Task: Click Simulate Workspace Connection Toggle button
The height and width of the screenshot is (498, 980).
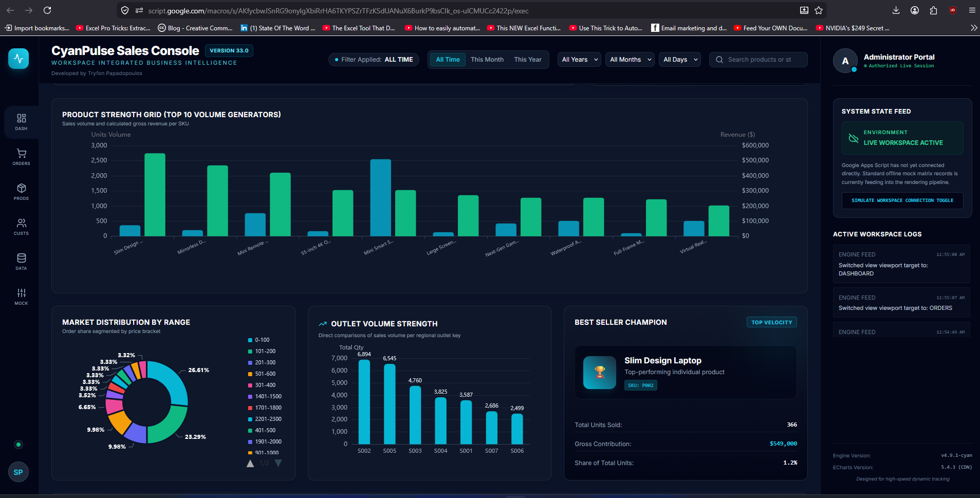Action: pyautogui.click(x=902, y=200)
